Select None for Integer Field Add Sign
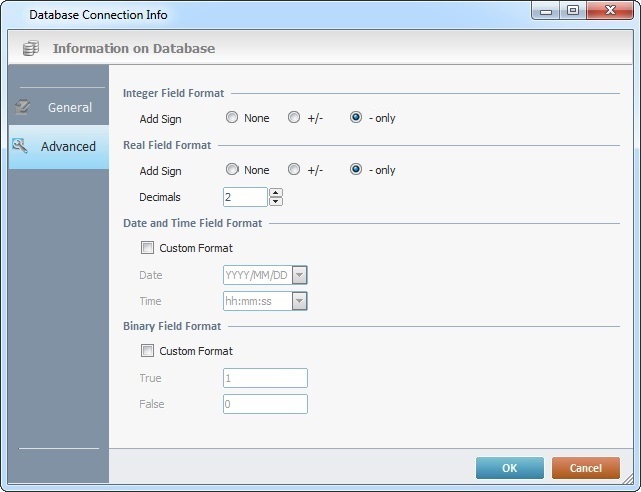 point(232,118)
